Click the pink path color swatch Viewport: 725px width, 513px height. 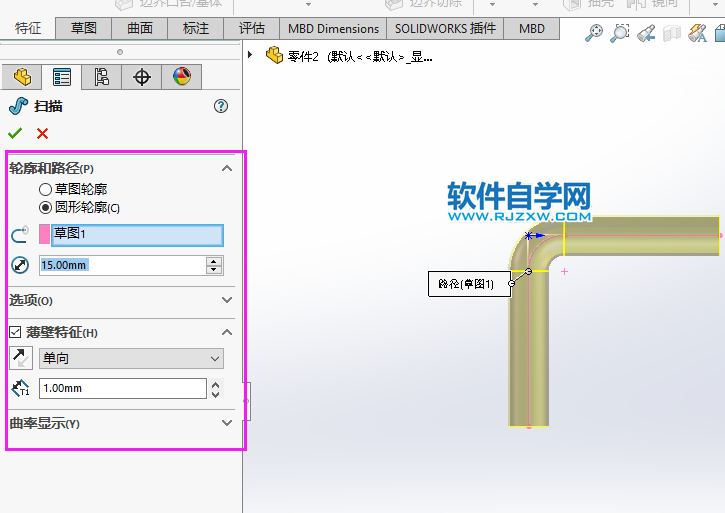[x=44, y=234]
